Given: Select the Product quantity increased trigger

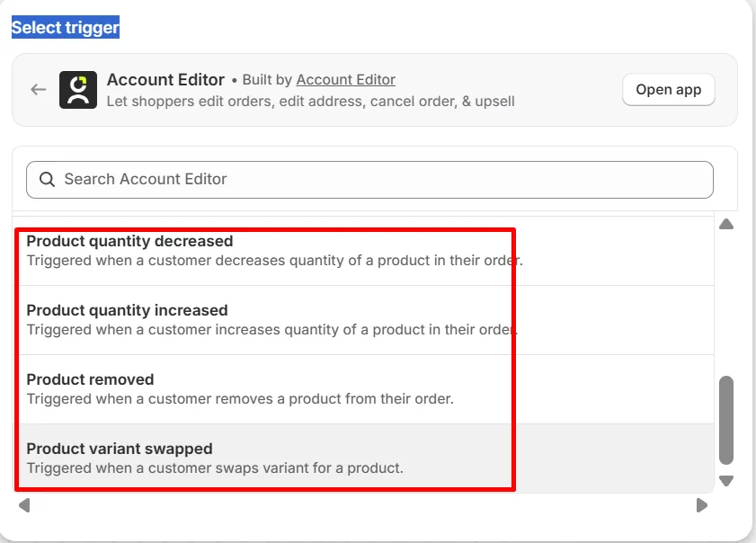Looking at the screenshot, I should point(363,320).
